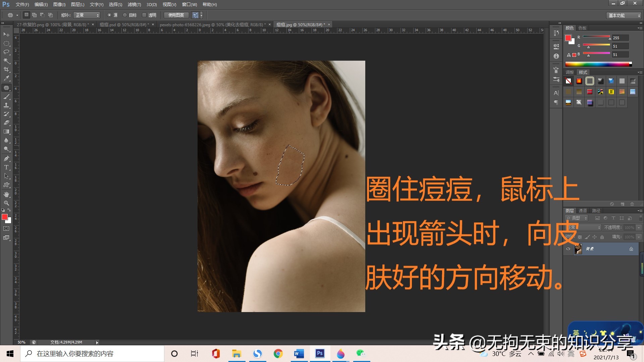
Task: Switch to the 通道 (Channels) tab
Action: coord(583,210)
